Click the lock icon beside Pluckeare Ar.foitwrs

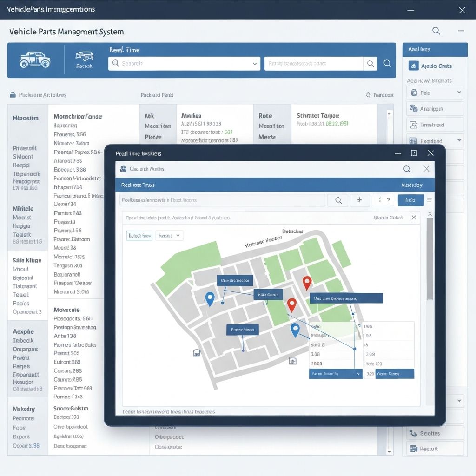point(13,95)
